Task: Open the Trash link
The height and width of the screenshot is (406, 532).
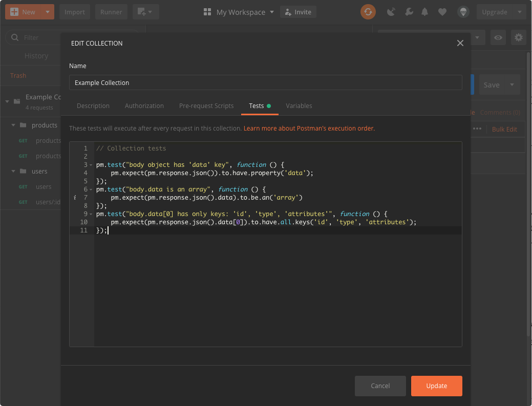Action: click(18, 75)
